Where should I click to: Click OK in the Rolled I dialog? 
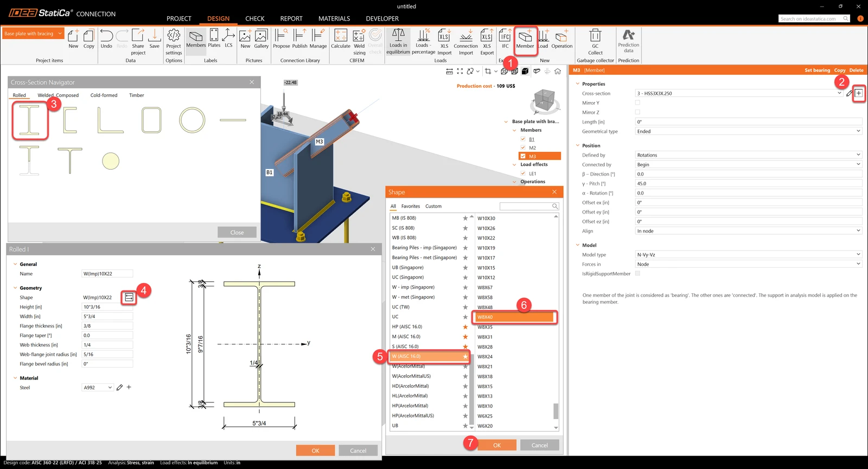click(315, 451)
